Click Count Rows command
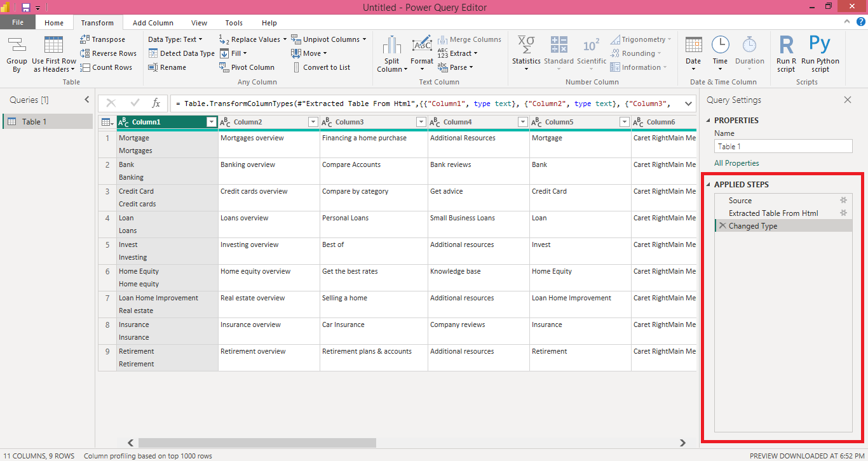 coord(106,67)
